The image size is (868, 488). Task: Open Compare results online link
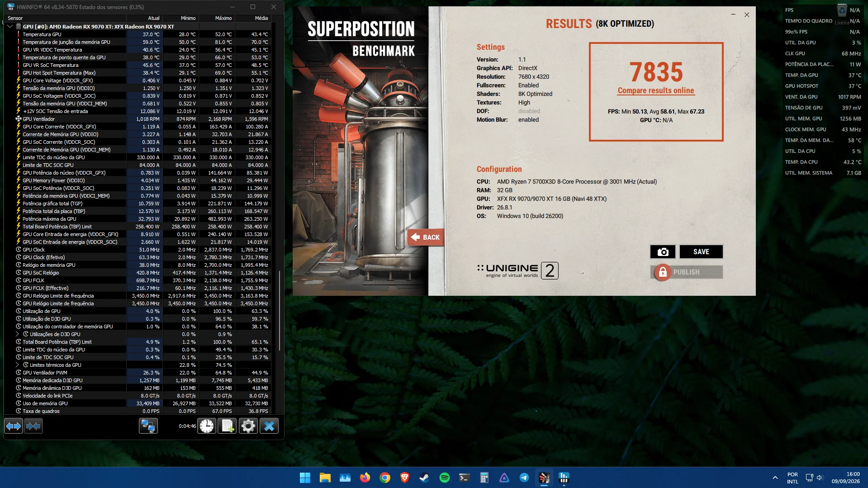656,90
